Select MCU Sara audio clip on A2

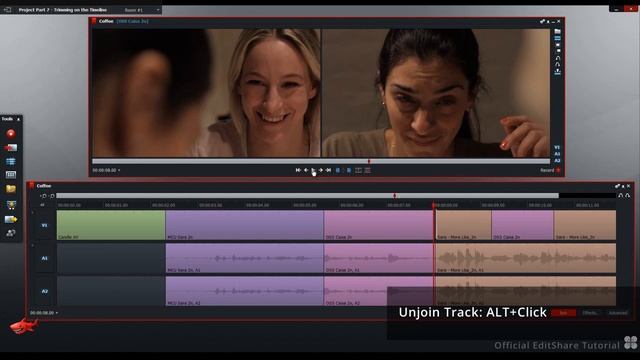coord(244,291)
